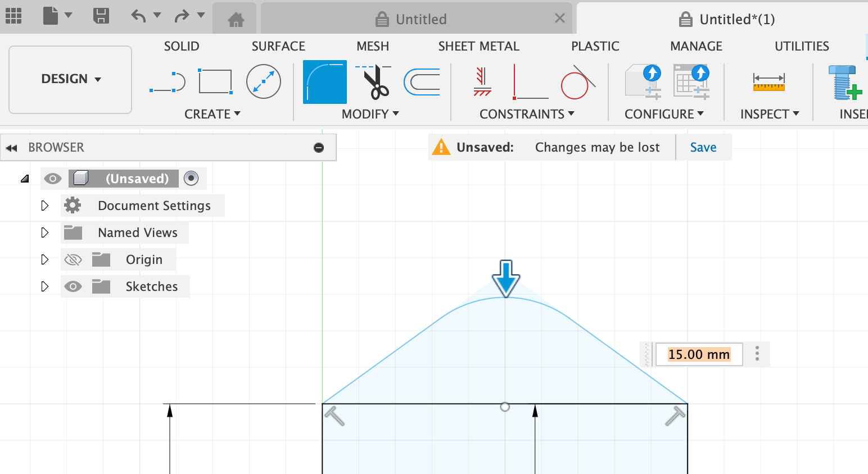The image size is (868, 474).
Task: Switch to the SHEET METAL tab
Action: [478, 46]
